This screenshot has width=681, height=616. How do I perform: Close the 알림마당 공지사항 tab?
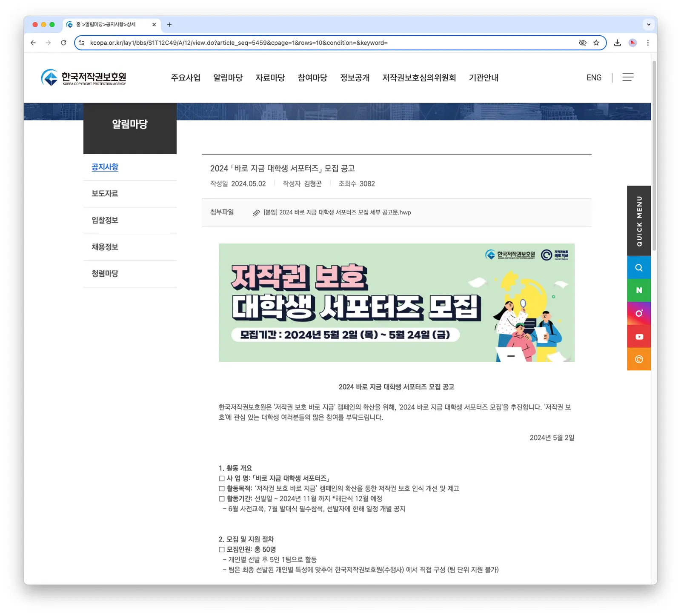coord(154,25)
